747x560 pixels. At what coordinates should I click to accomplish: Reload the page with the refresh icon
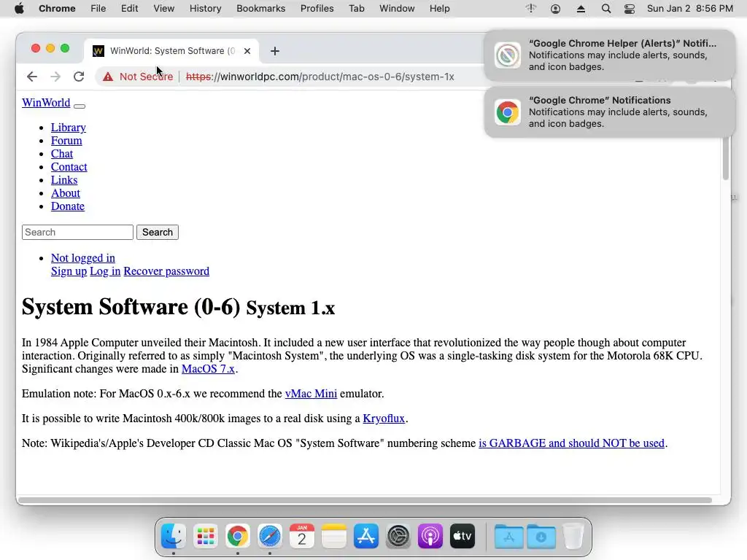pos(79,77)
